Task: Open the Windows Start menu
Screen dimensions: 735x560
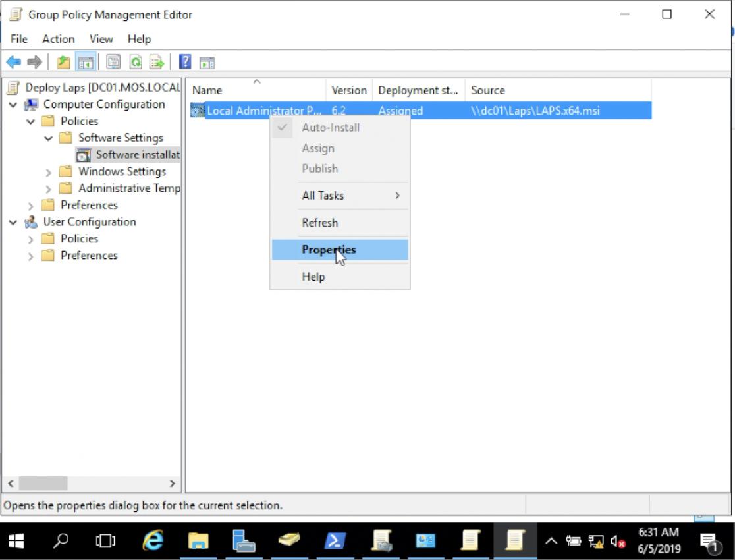Action: pos(16,542)
